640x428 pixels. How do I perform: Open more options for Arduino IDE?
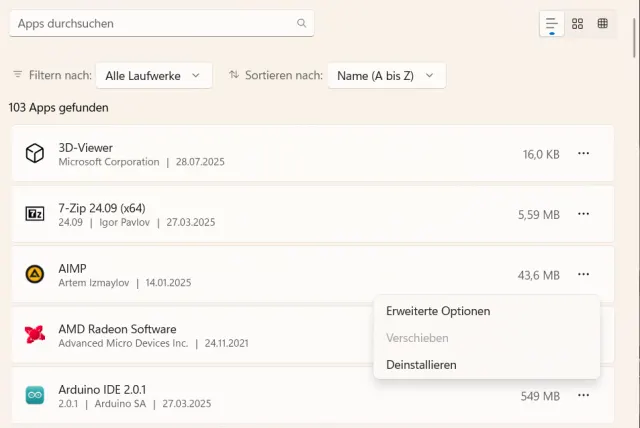point(584,395)
